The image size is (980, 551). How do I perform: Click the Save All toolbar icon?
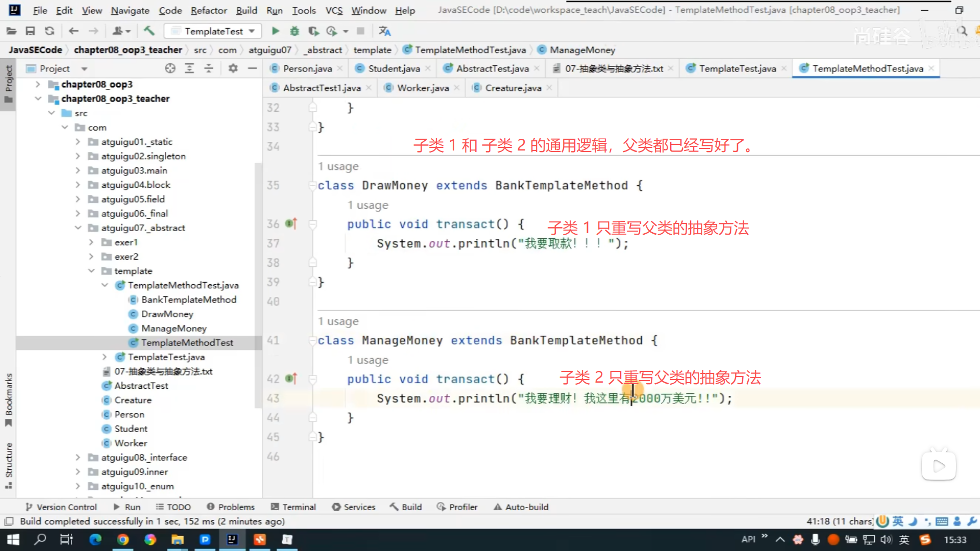pyautogui.click(x=30, y=31)
